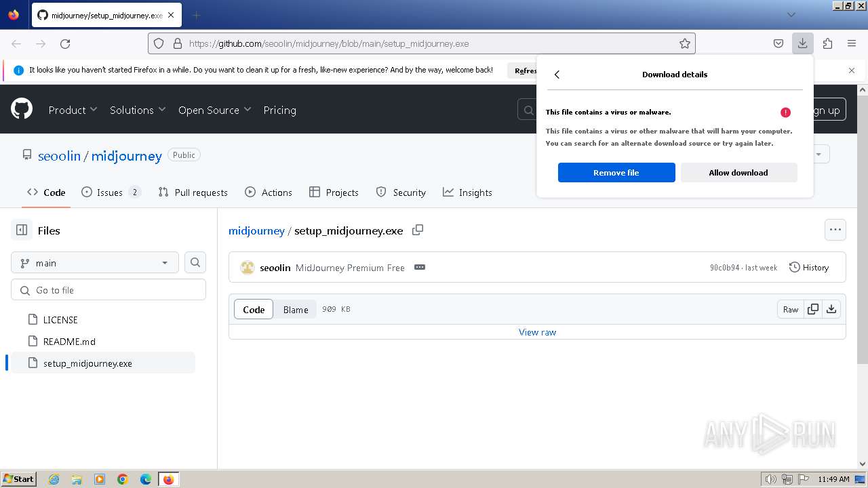
Task: Open Firefox extensions puzzle icon
Action: point(827,43)
